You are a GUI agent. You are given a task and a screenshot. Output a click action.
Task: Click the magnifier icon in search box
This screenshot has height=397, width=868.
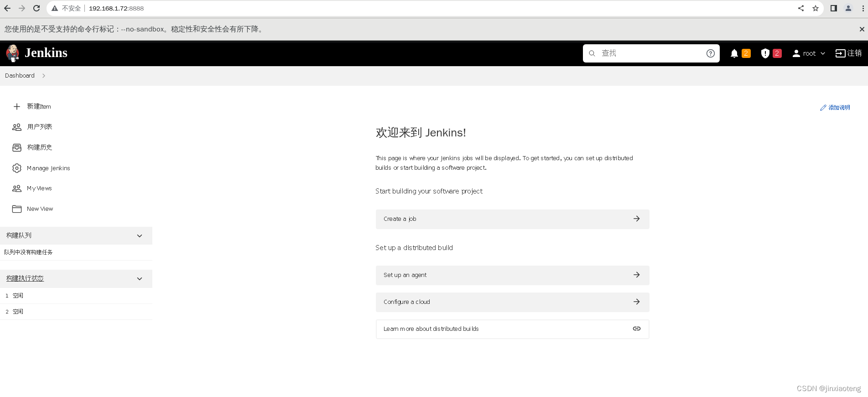[592, 53]
